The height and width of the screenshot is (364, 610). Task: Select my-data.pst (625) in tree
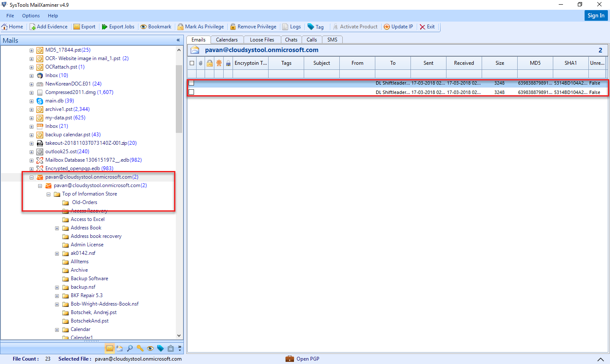(65, 118)
